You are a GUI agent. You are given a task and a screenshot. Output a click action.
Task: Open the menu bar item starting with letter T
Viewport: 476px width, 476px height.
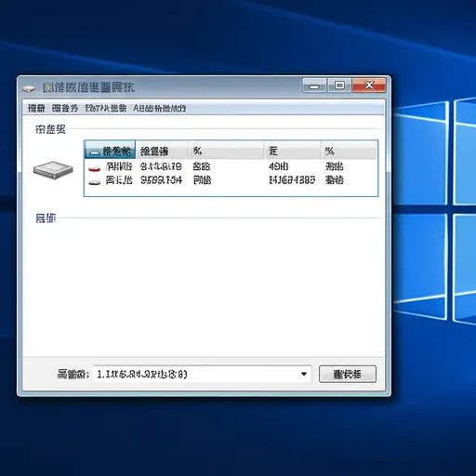(106, 108)
